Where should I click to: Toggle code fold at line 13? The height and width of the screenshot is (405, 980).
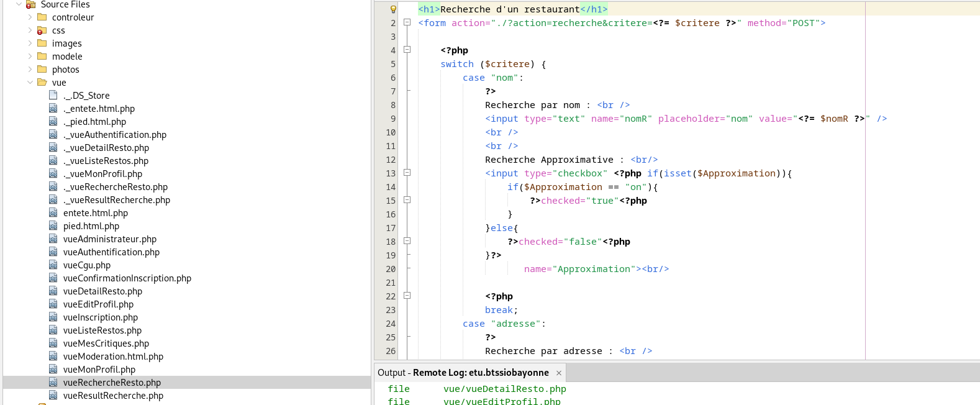tap(407, 173)
